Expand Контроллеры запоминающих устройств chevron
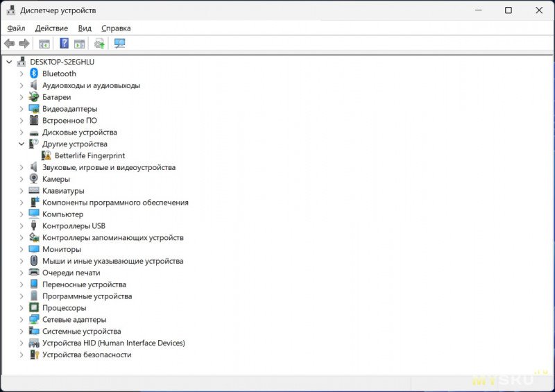 click(22, 237)
